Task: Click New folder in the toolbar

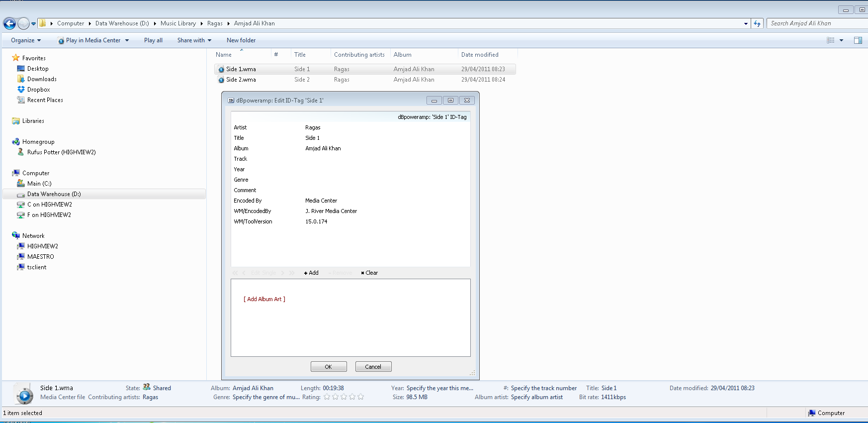Action: coord(241,40)
